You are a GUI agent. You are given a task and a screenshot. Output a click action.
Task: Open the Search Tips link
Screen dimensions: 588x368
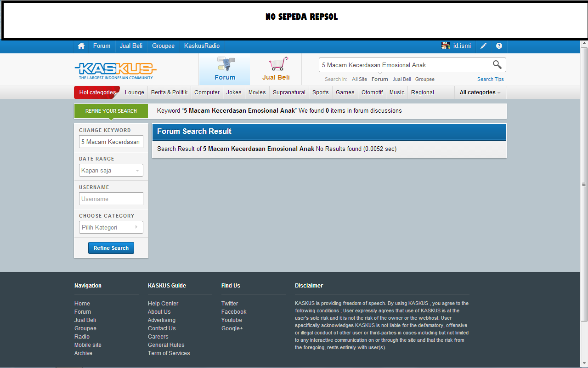pyautogui.click(x=491, y=79)
